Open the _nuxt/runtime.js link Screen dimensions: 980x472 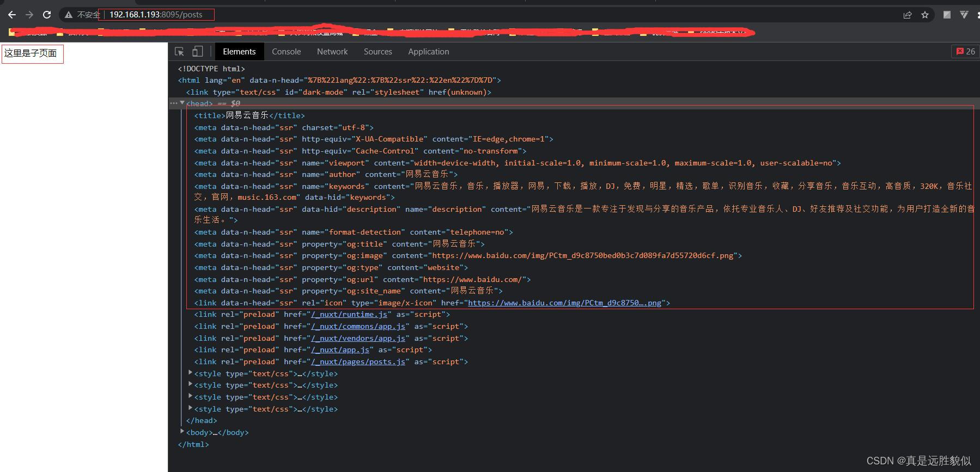[x=349, y=314]
